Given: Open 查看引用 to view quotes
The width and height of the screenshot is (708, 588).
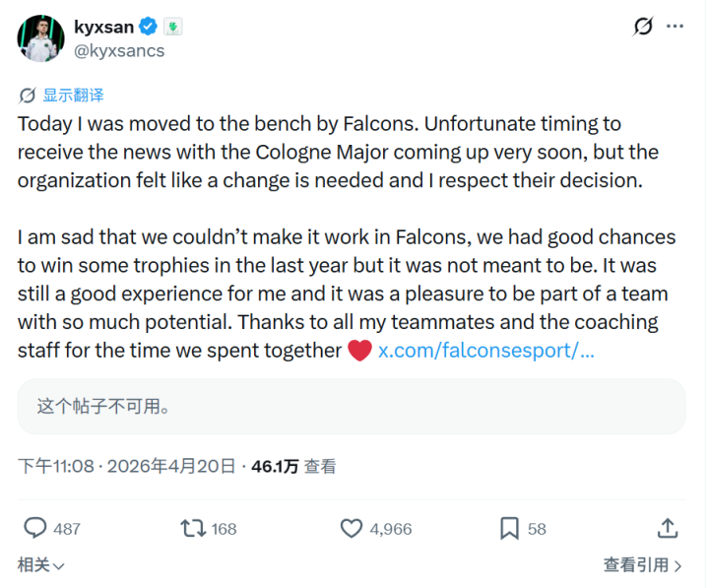Looking at the screenshot, I should 642,565.
